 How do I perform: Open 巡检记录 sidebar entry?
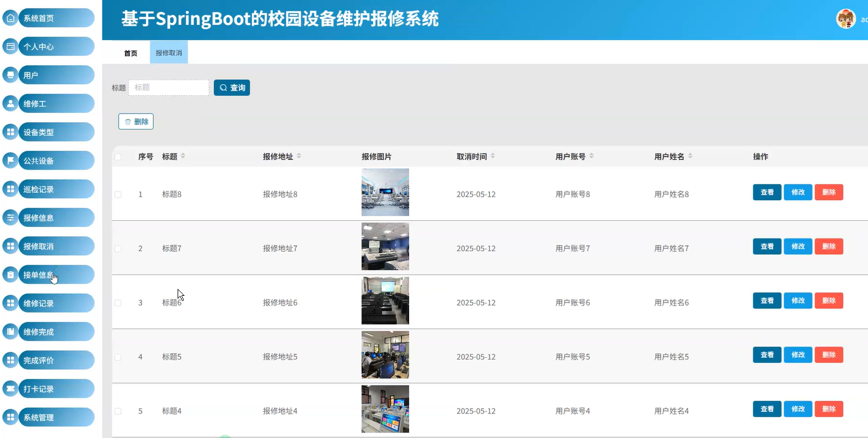[56, 189]
